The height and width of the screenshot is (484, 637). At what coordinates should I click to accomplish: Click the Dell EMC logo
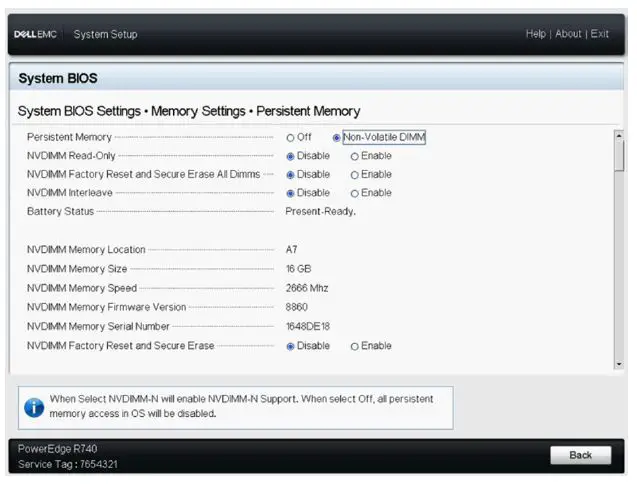pyautogui.click(x=35, y=34)
